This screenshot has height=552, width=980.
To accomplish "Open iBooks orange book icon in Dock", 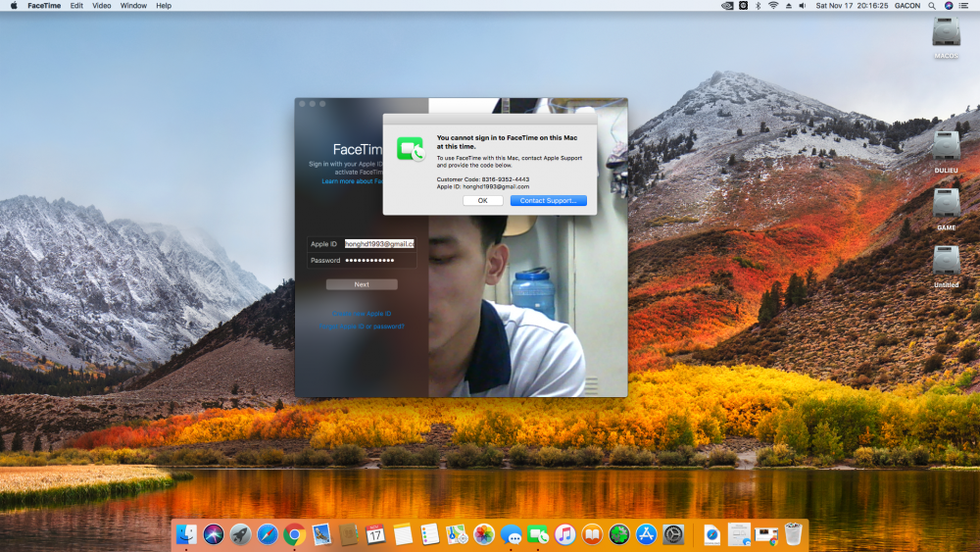I will click(x=592, y=534).
